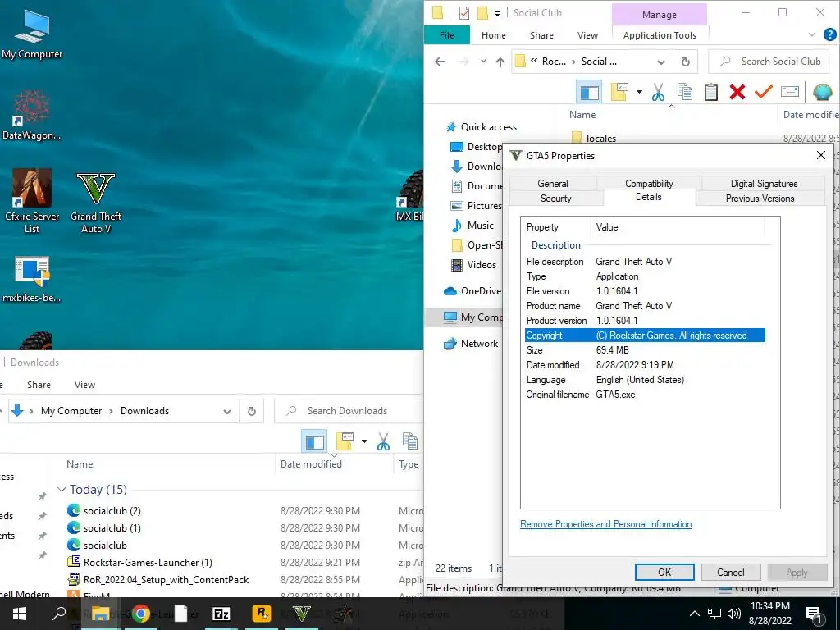
Task: Open Google Chrome from taskbar
Action: click(x=141, y=614)
